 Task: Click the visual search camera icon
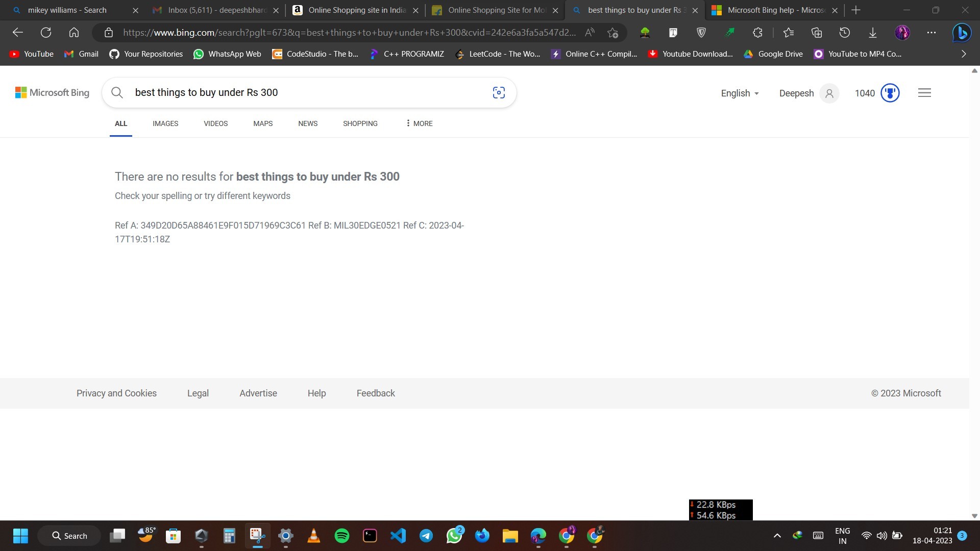click(499, 92)
